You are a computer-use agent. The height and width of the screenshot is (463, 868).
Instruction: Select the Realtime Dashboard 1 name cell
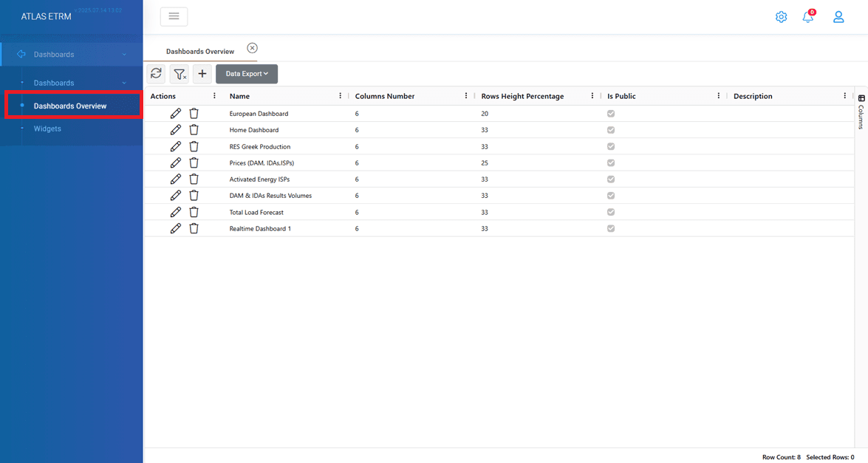pyautogui.click(x=260, y=228)
